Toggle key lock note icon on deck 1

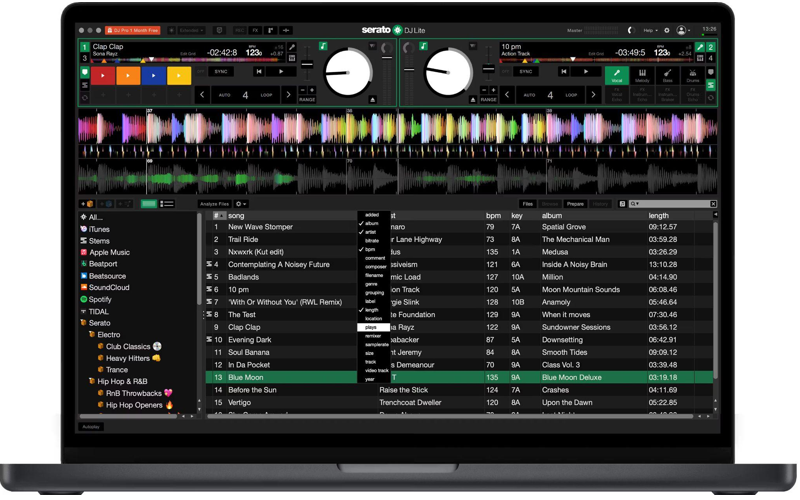(x=323, y=46)
